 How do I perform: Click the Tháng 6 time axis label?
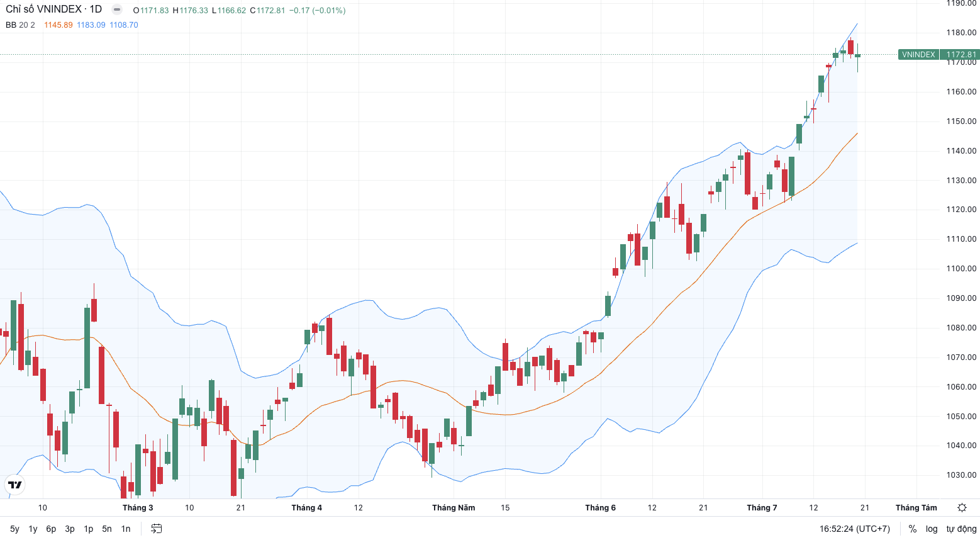click(x=601, y=508)
